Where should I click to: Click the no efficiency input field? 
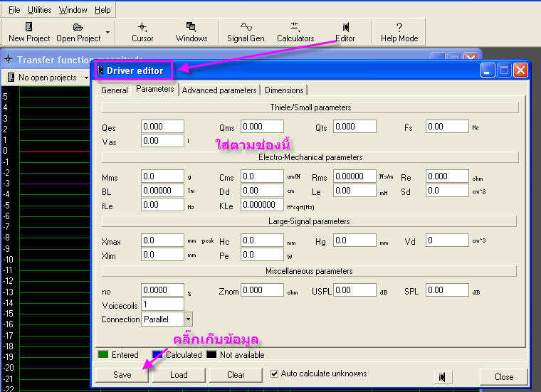pyautogui.click(x=162, y=290)
